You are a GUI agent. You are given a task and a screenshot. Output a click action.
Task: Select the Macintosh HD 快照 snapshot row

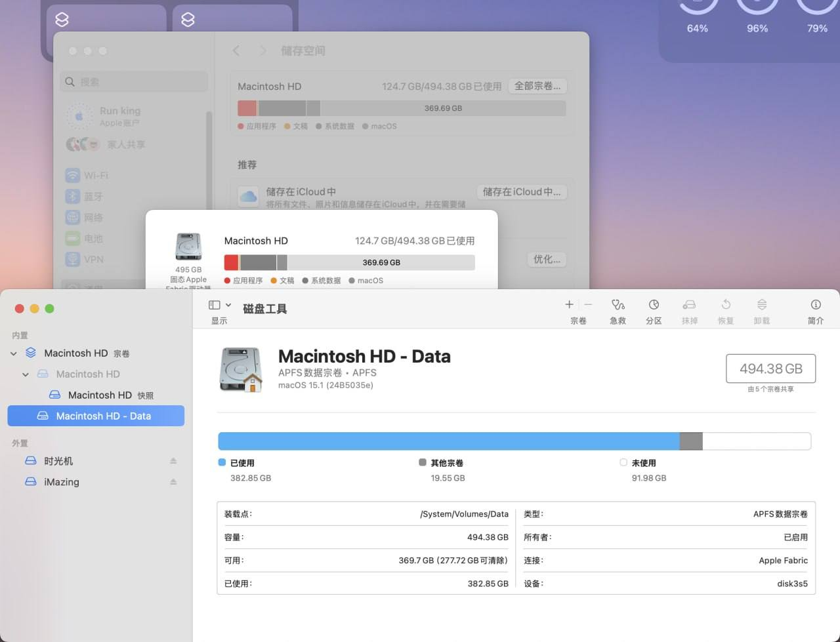(x=96, y=395)
